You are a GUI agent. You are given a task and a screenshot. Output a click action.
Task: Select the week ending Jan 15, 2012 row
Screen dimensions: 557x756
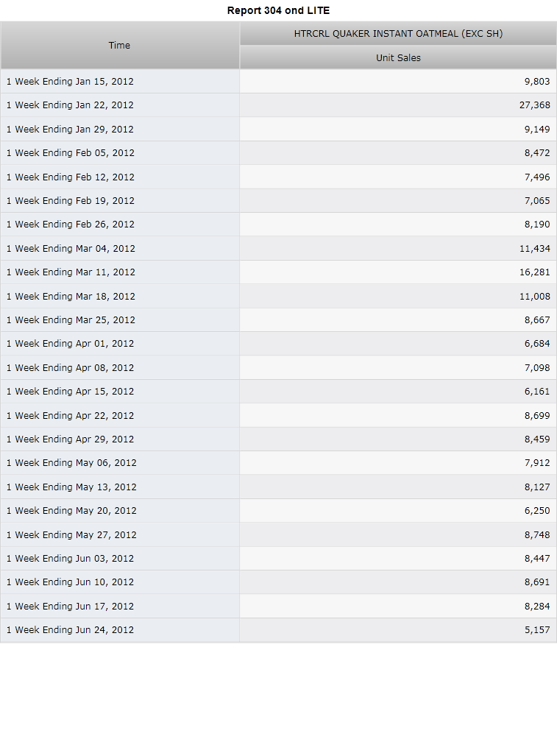(x=278, y=82)
